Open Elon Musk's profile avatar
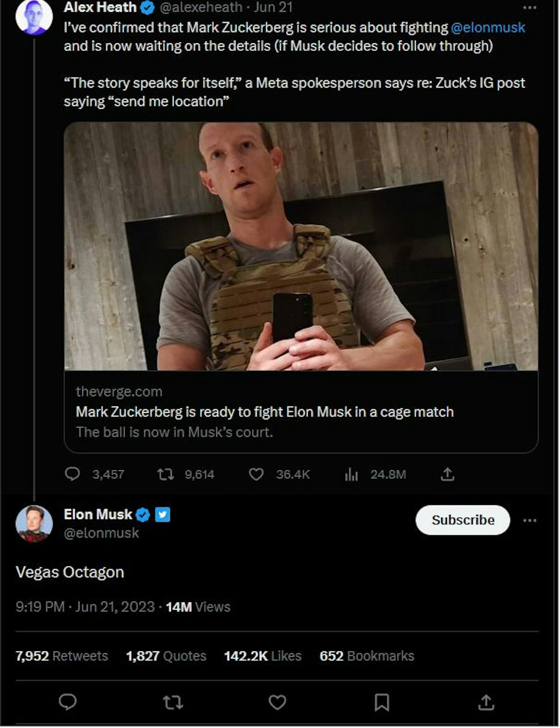 click(x=34, y=523)
